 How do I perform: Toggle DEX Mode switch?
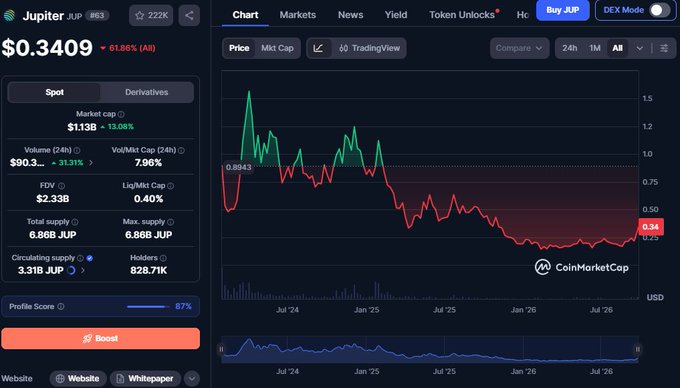coord(659,10)
